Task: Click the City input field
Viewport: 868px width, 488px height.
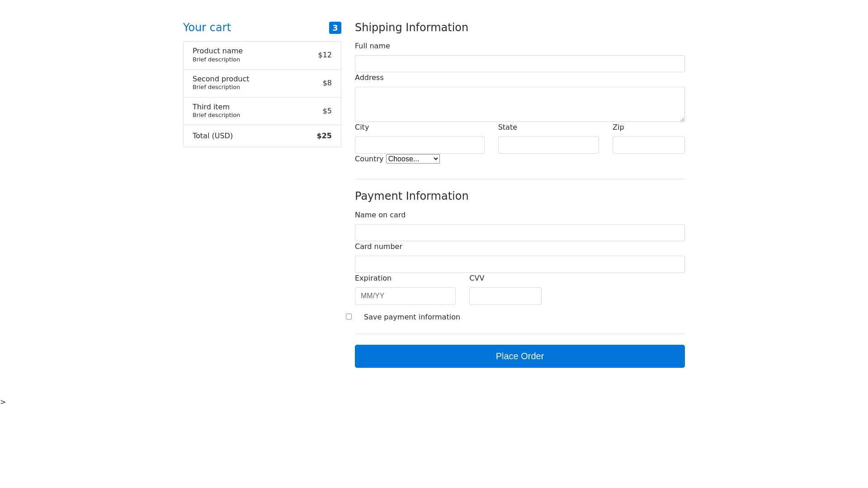Action: click(420, 145)
